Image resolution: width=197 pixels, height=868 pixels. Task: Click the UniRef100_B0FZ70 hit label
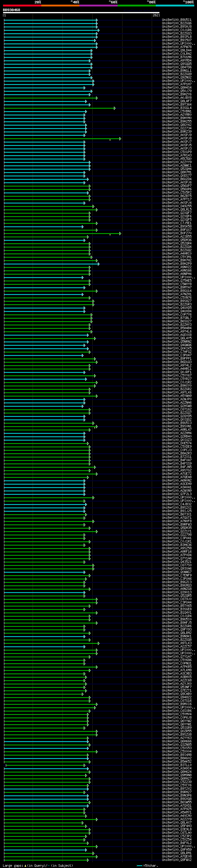[x=176, y=233]
